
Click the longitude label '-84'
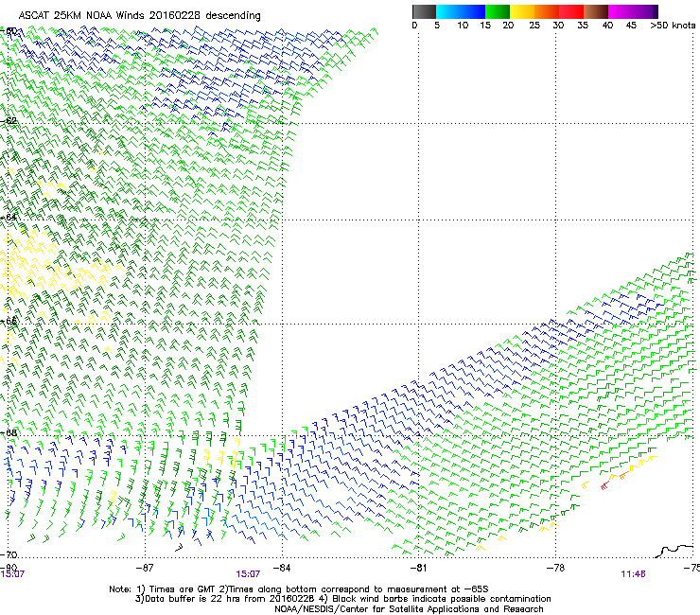click(x=282, y=568)
